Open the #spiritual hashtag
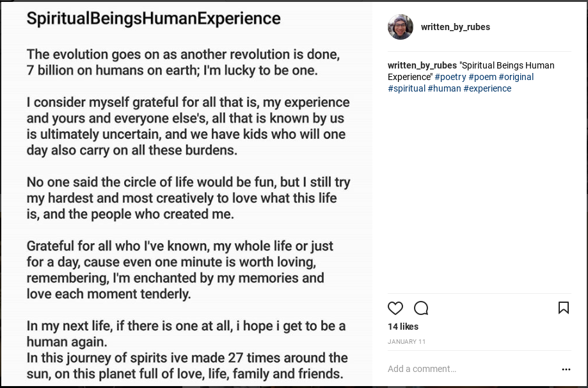This screenshot has width=588, height=388. pyautogui.click(x=406, y=88)
